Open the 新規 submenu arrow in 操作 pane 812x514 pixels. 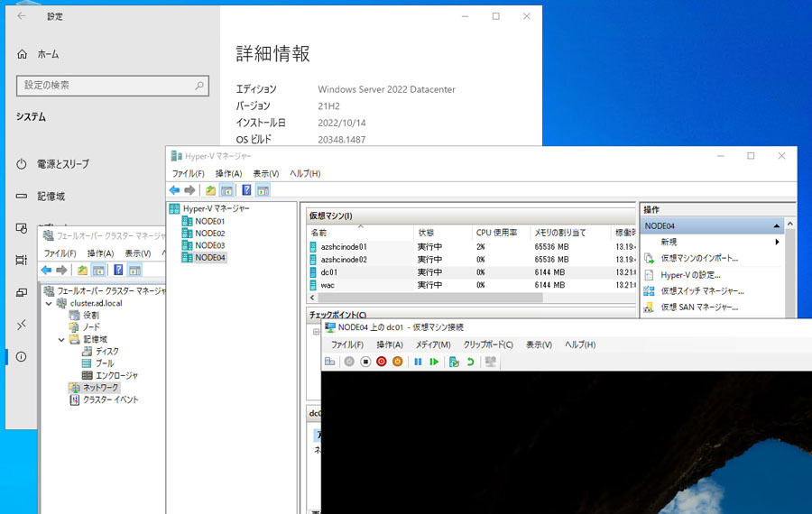[777, 242]
